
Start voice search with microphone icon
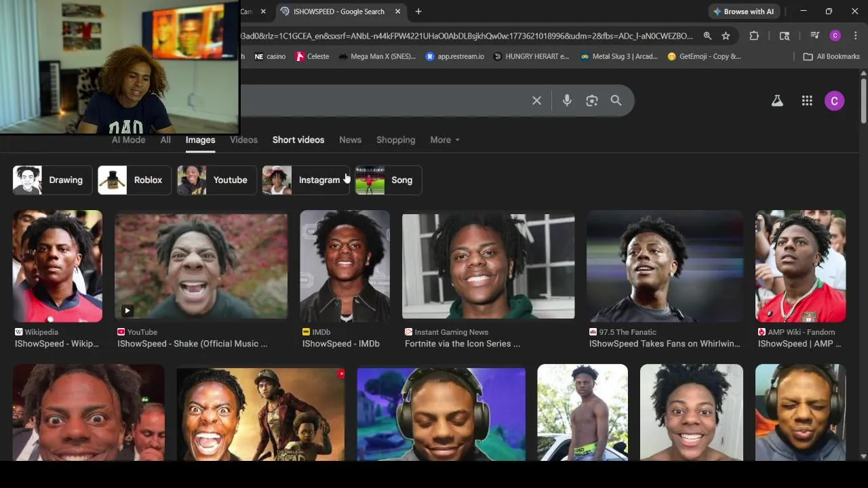coord(567,100)
